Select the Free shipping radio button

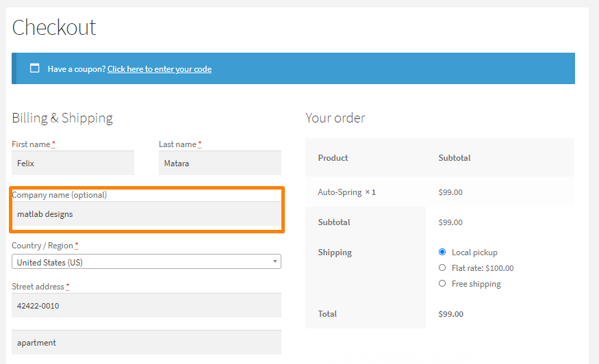442,283
